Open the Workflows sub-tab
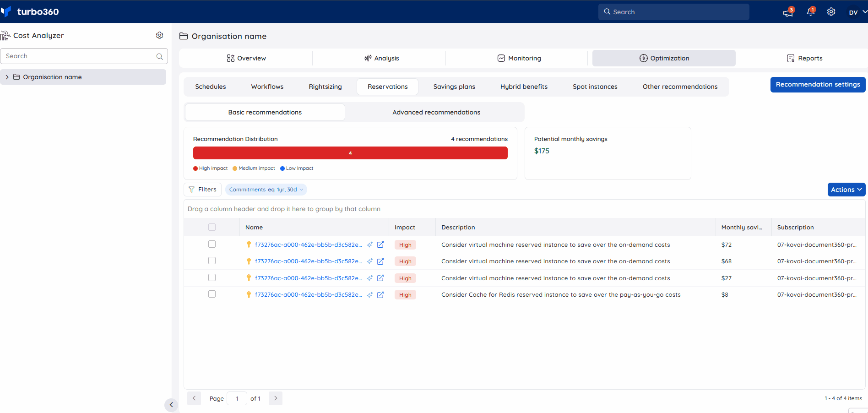 tap(267, 87)
